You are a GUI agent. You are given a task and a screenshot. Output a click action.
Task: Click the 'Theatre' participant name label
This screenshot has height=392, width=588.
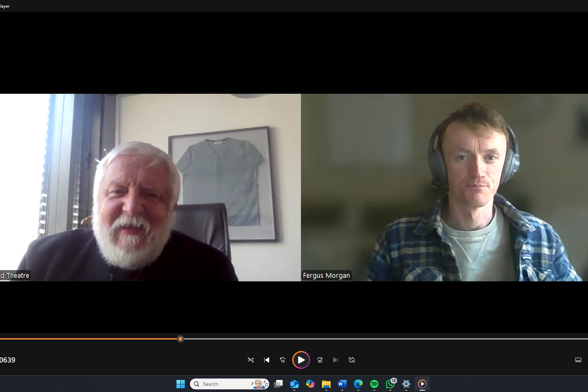15,275
